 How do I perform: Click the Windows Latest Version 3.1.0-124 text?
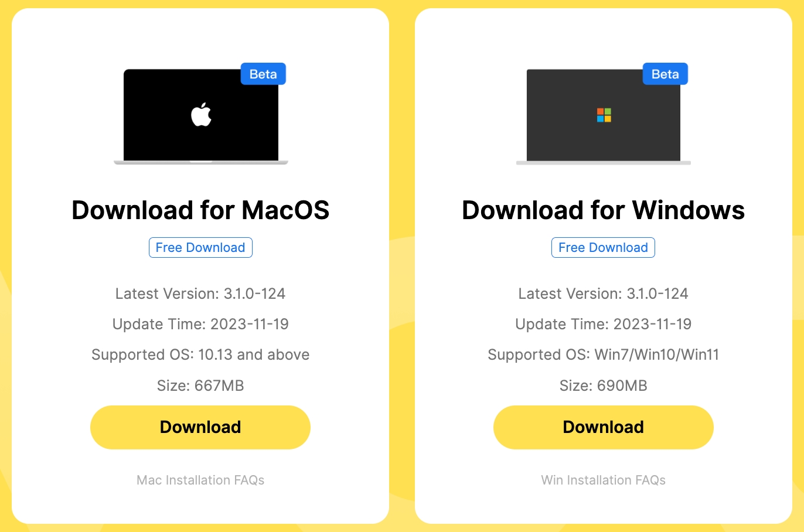coord(604,294)
